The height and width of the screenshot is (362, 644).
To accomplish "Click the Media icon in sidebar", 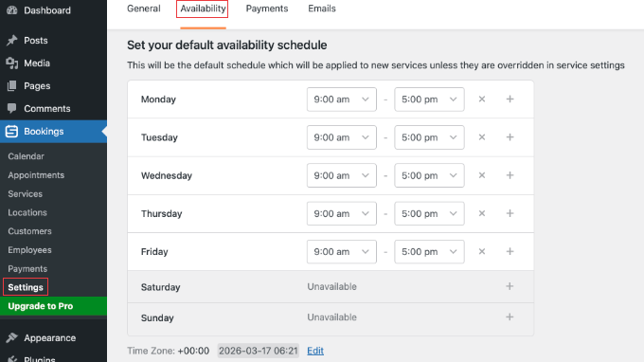I will point(12,63).
